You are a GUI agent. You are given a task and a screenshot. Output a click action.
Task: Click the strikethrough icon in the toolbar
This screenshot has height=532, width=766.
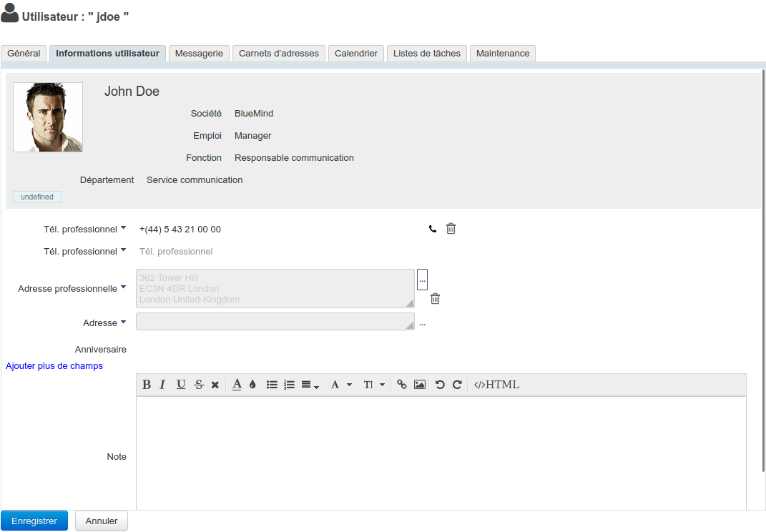(x=199, y=385)
